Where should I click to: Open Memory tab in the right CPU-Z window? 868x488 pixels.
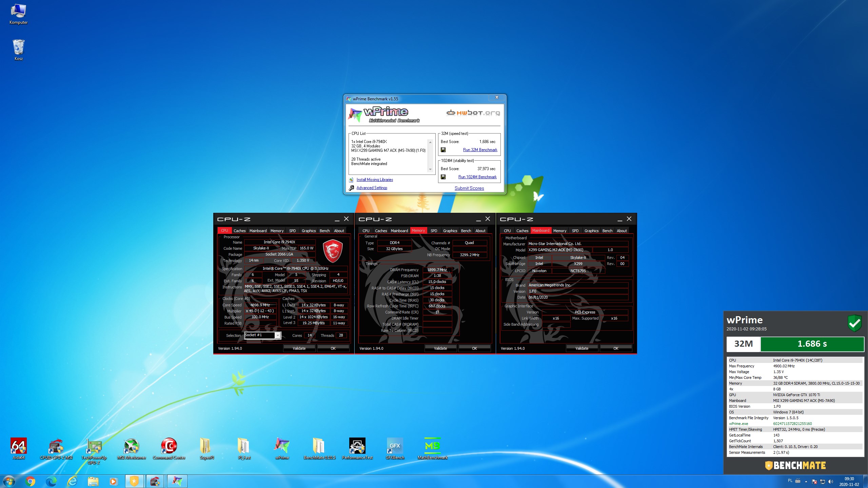point(559,231)
